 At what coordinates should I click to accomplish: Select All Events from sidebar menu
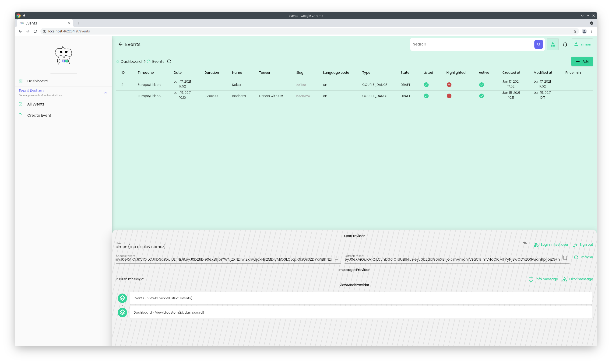pos(35,104)
